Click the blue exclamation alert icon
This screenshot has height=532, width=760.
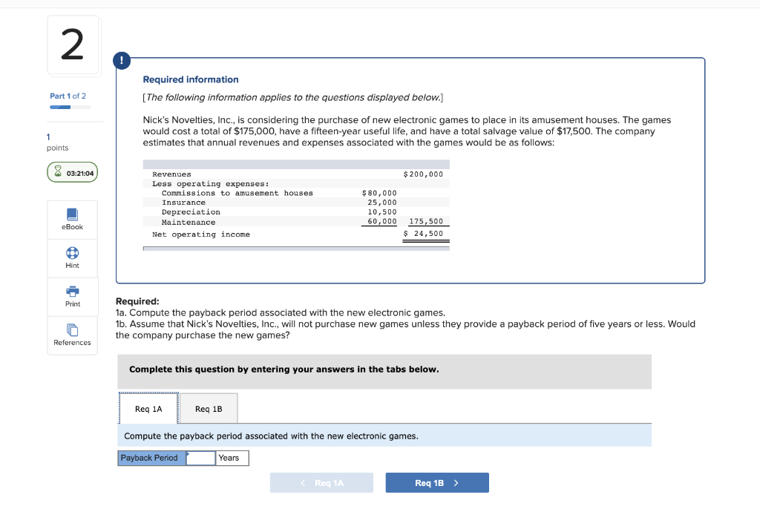pos(122,61)
